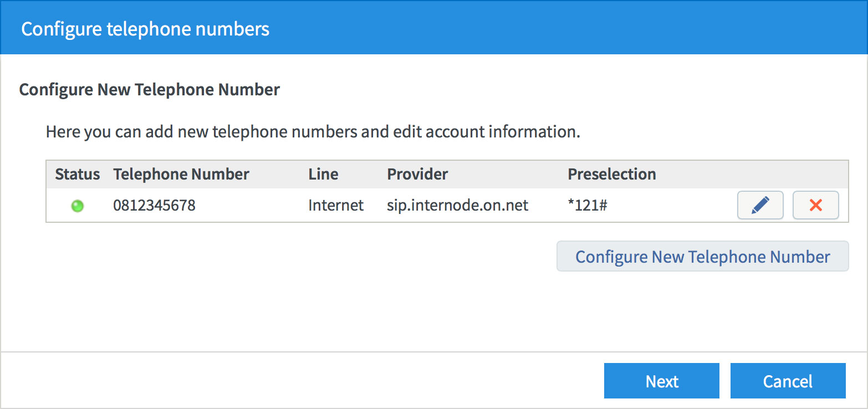868x409 pixels.
Task: Click the preselection value *121#
Action: point(587,205)
